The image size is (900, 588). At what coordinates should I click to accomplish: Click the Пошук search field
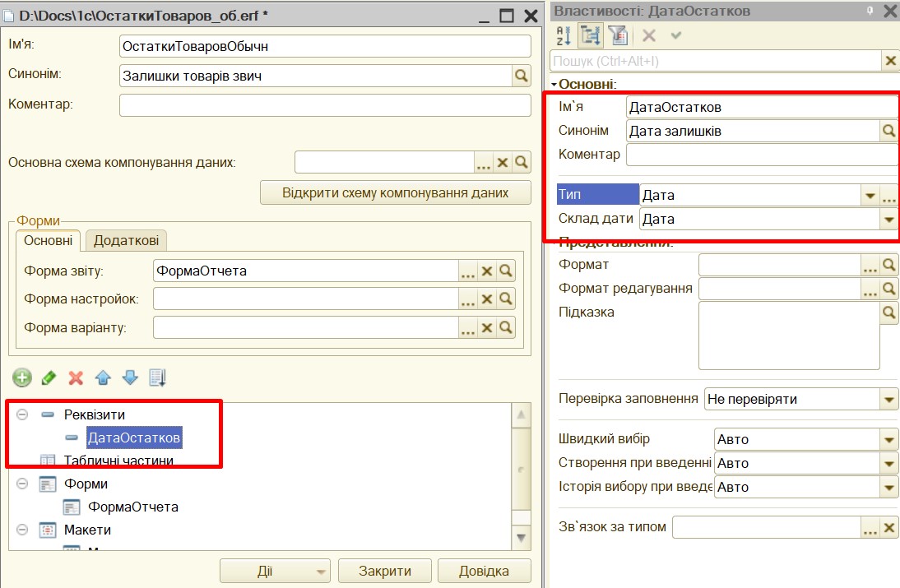716,61
